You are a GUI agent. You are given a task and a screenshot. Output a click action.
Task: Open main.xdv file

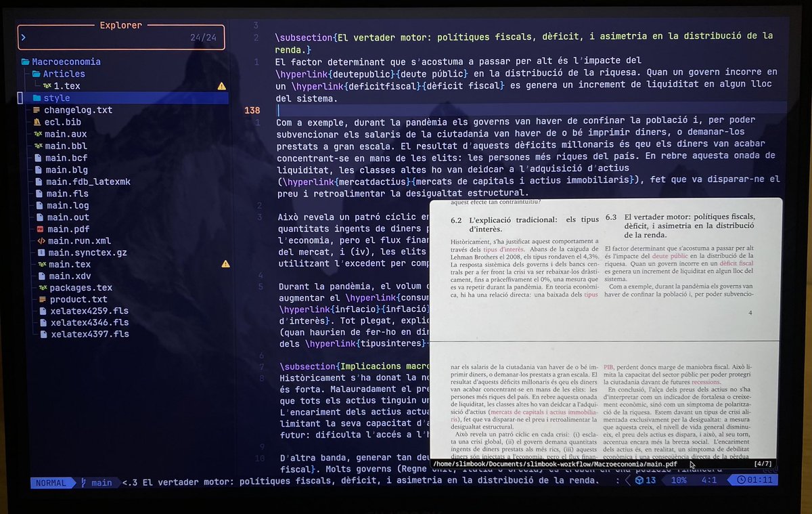point(70,276)
